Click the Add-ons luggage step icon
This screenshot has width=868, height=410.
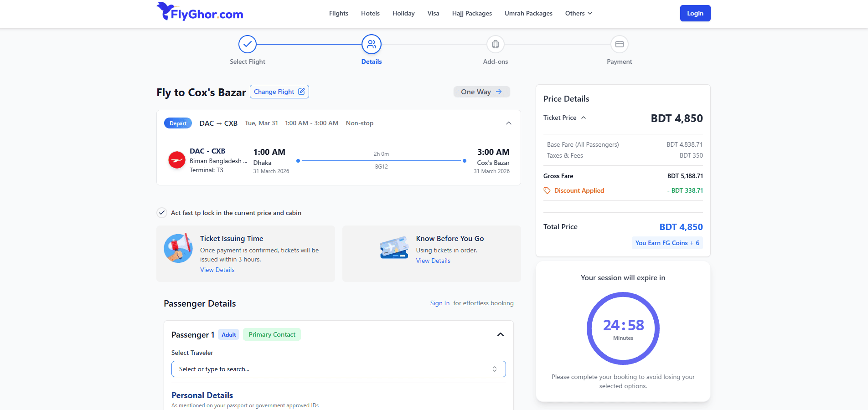tap(496, 44)
